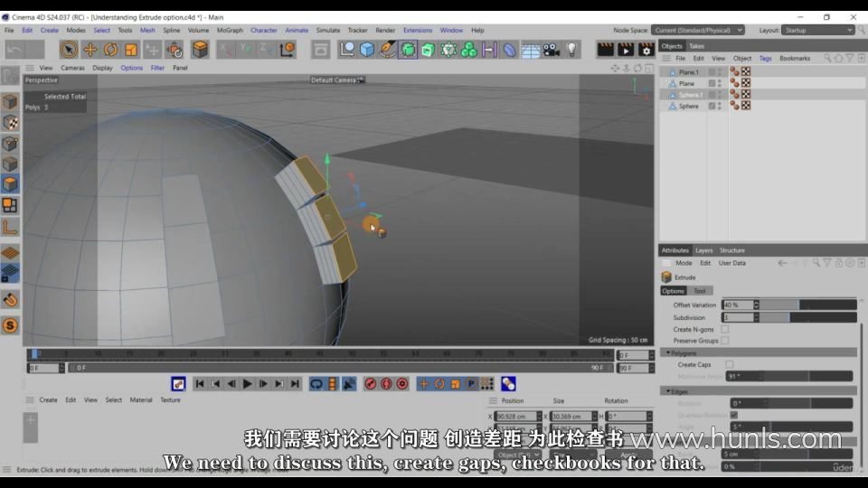Open the Camera object icon
This screenshot has height=488, width=868.
[x=552, y=50]
